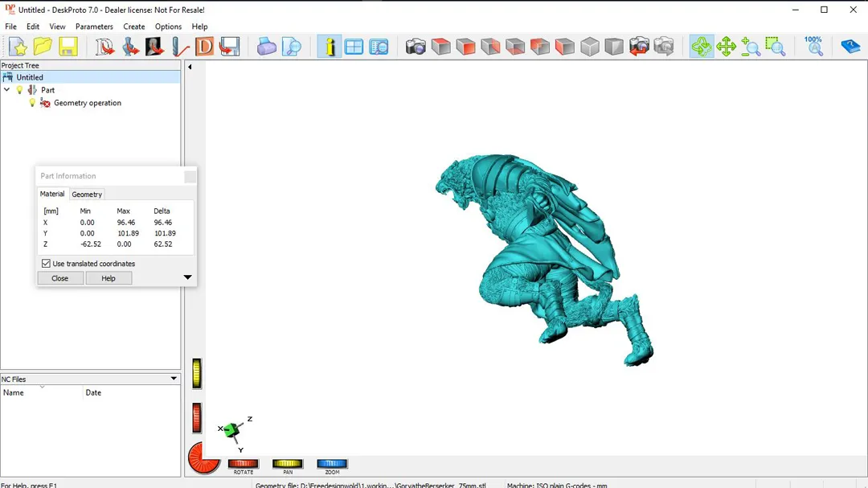This screenshot has width=868, height=488.
Task: Write the NC file via the floppy arrow icon
Action: pyautogui.click(x=229, y=47)
